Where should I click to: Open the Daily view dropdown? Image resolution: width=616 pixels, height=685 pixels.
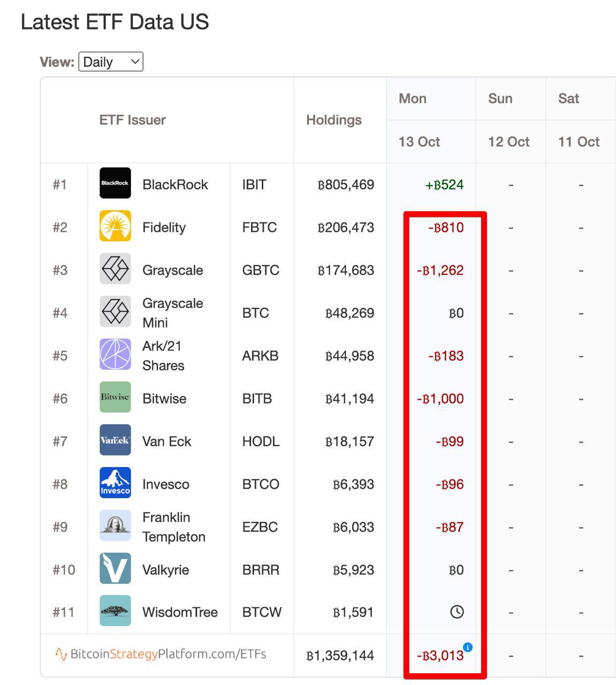tap(111, 62)
